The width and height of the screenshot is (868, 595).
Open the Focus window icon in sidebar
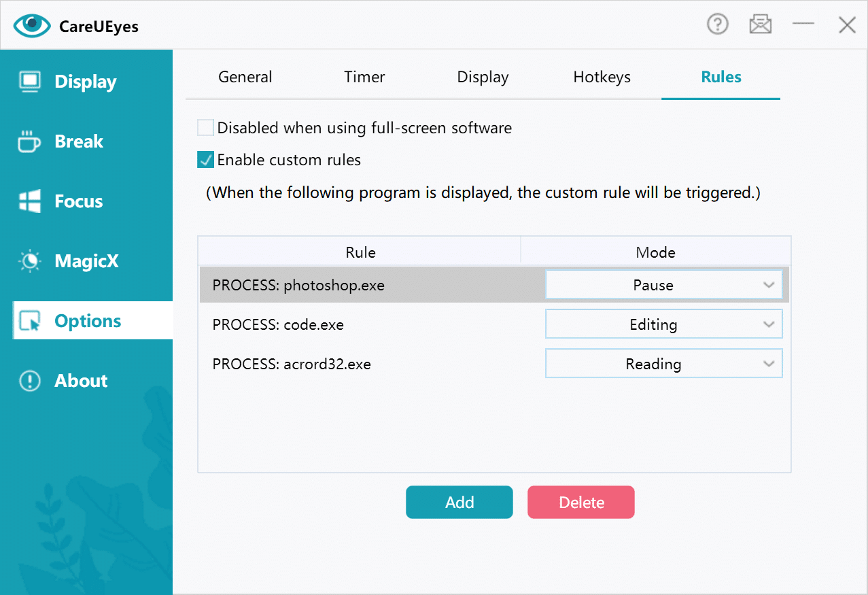coord(30,201)
